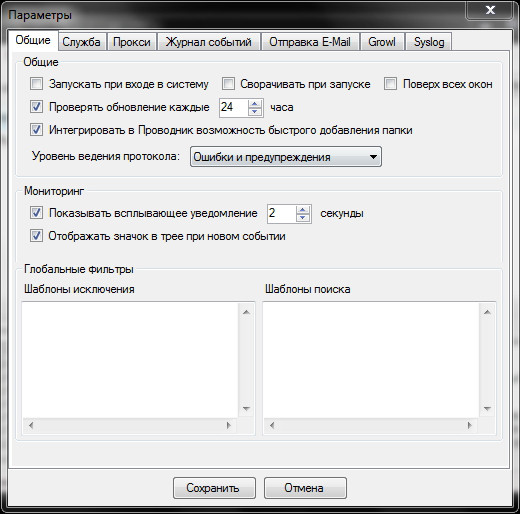Viewport: 520px width, 514px height.
Task: Switch to Отправка E-Mail tab
Action: click(310, 42)
